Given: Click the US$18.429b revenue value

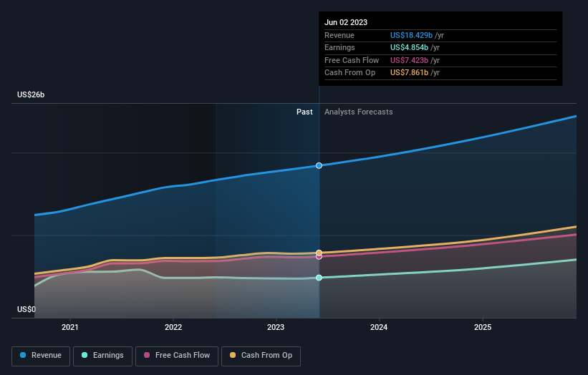Looking at the screenshot, I should pyautogui.click(x=411, y=35).
